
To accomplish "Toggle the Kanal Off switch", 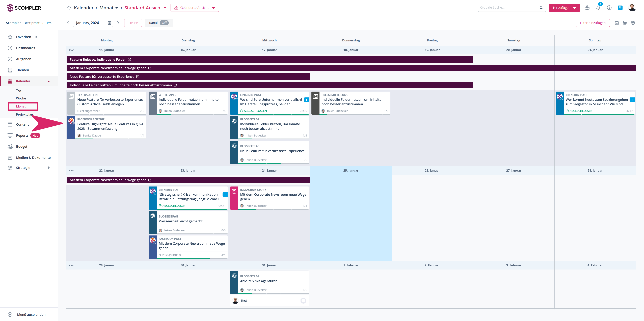I will coord(164,23).
